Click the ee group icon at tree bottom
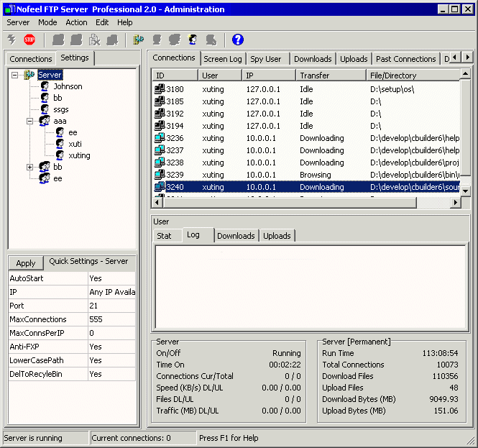 45,178
